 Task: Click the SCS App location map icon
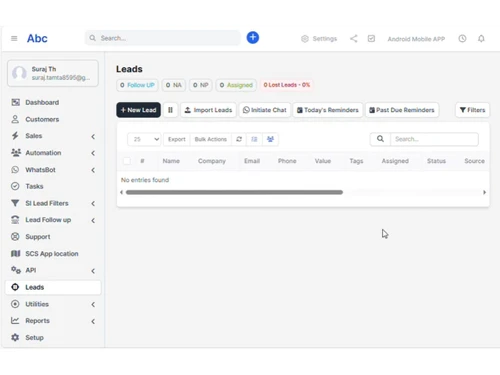(15, 254)
